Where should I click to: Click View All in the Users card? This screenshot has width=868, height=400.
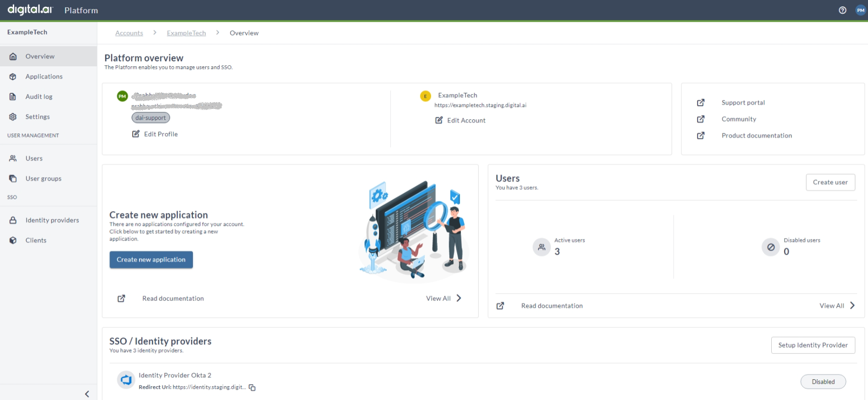[832, 306]
